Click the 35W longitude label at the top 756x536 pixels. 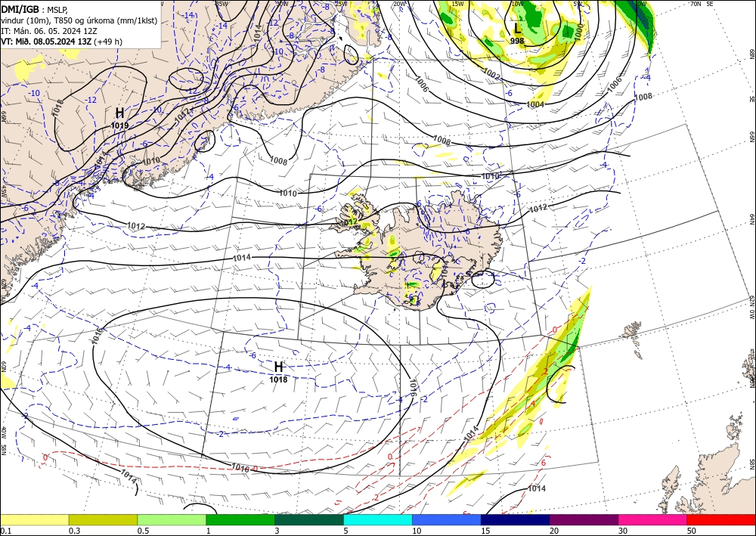(222, 3)
